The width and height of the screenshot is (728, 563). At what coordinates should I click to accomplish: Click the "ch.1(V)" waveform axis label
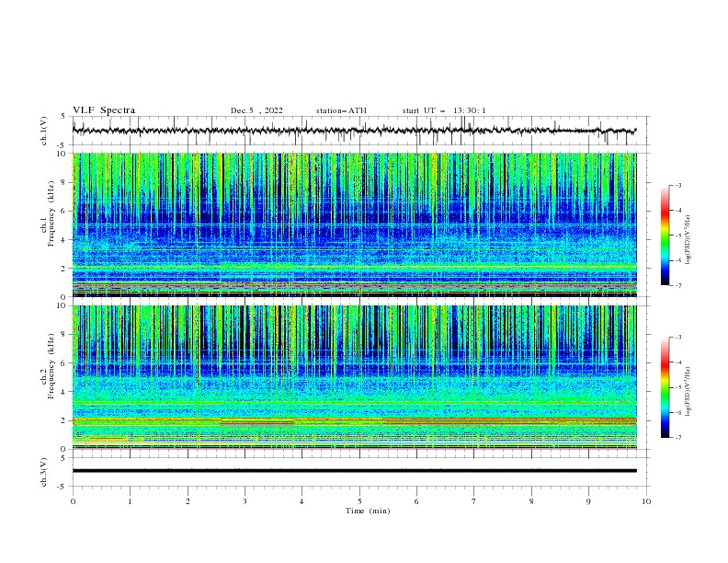[x=44, y=131]
